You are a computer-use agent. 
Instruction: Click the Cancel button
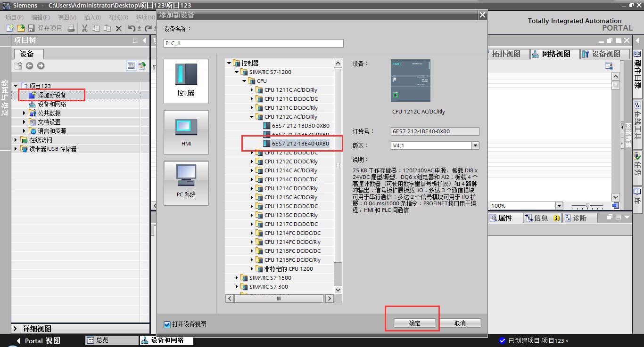pos(460,323)
